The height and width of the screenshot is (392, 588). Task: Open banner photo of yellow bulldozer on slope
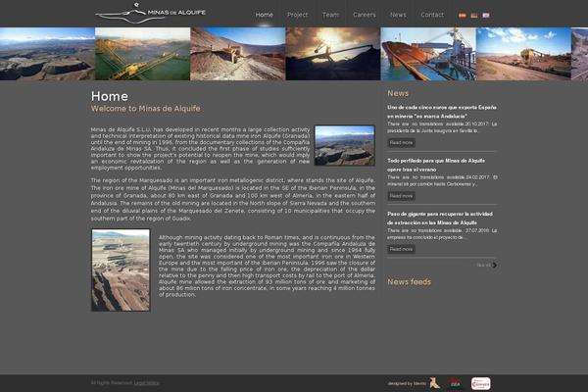[238, 54]
